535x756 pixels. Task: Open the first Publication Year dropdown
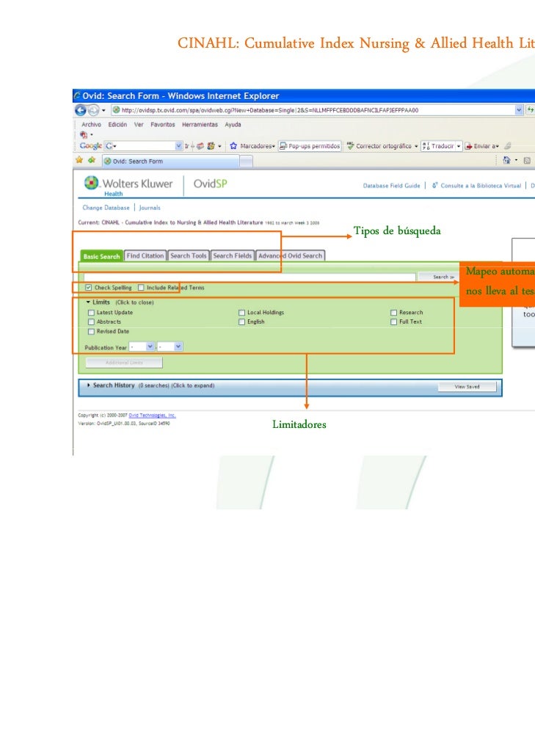pyautogui.click(x=142, y=346)
